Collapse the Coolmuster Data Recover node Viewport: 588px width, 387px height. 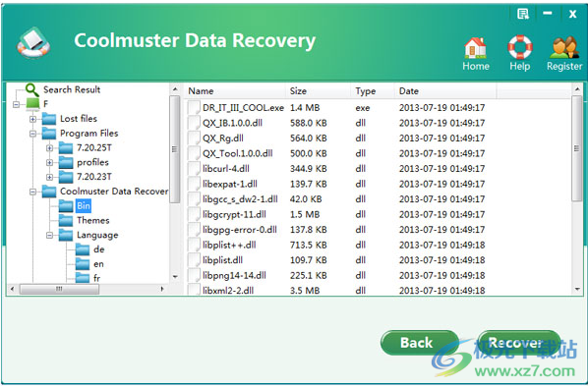pyautogui.click(x=33, y=192)
